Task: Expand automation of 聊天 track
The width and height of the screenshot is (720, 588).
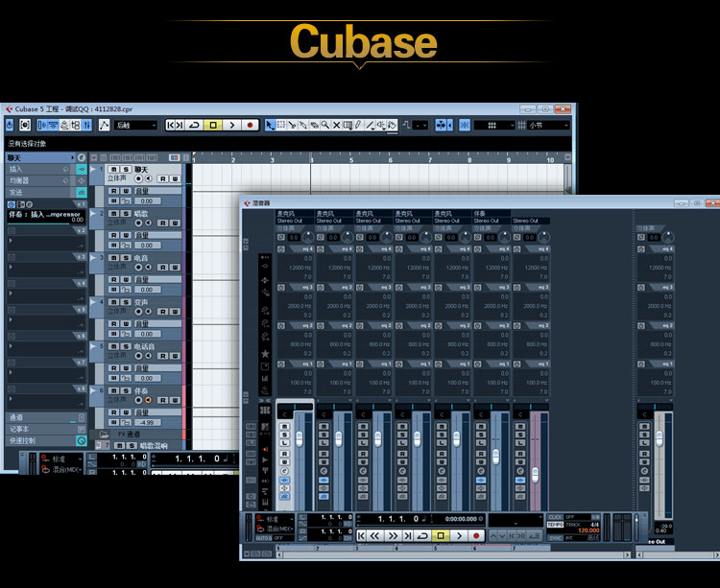Action: pyautogui.click(x=93, y=169)
